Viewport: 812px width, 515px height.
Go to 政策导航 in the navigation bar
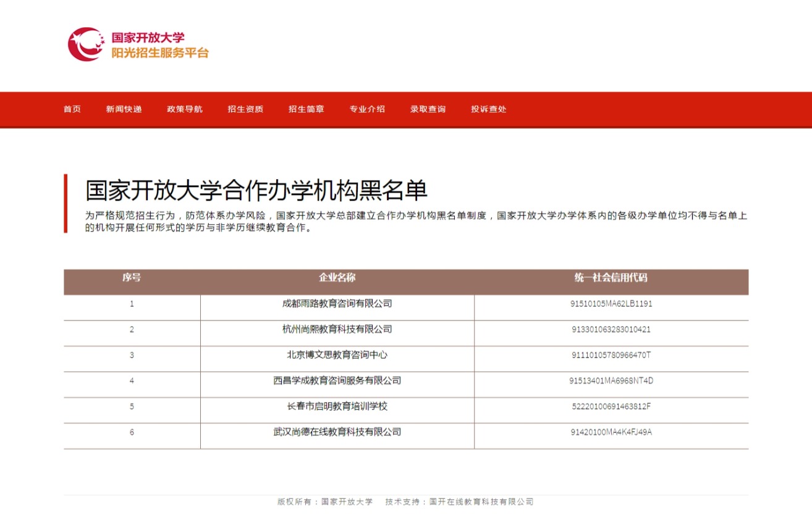(x=185, y=109)
